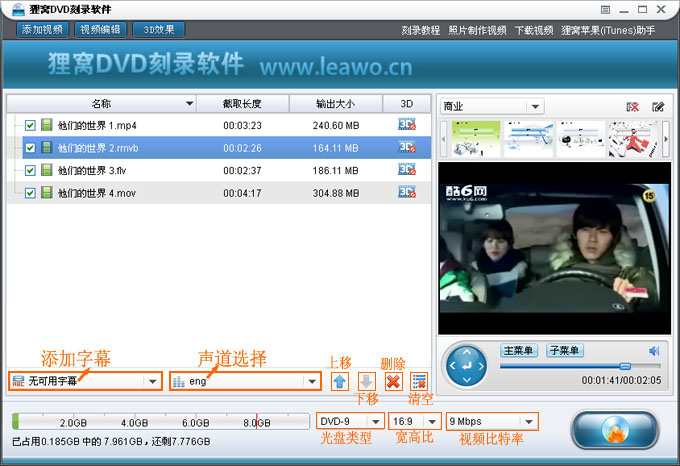Toggle 3D icon for 他们的世界 3.flv

(407, 169)
